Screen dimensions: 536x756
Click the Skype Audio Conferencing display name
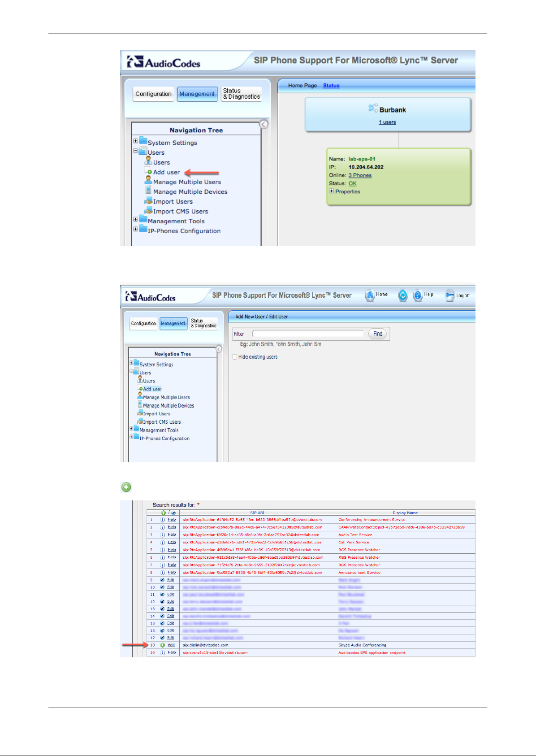(362, 645)
